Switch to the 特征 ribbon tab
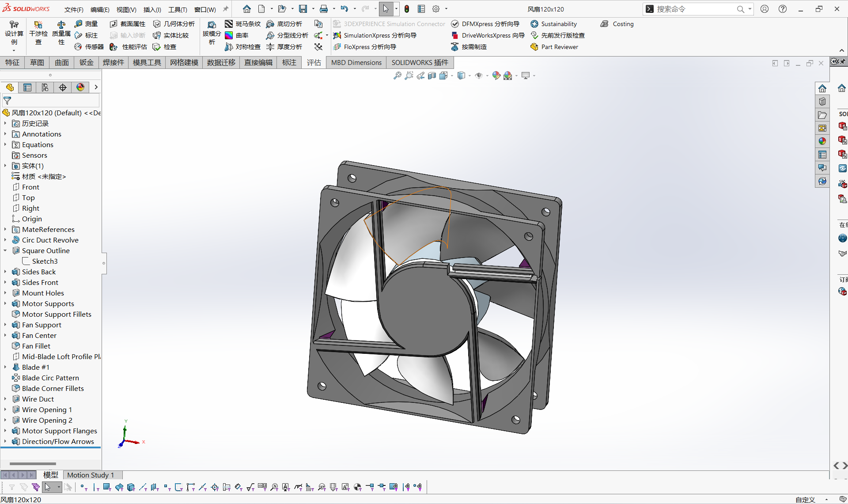 click(x=12, y=63)
